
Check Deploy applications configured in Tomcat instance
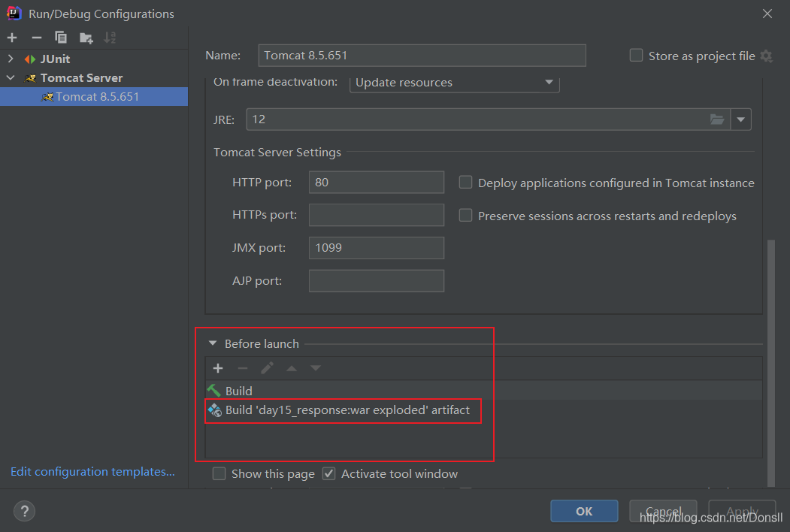[x=465, y=183]
